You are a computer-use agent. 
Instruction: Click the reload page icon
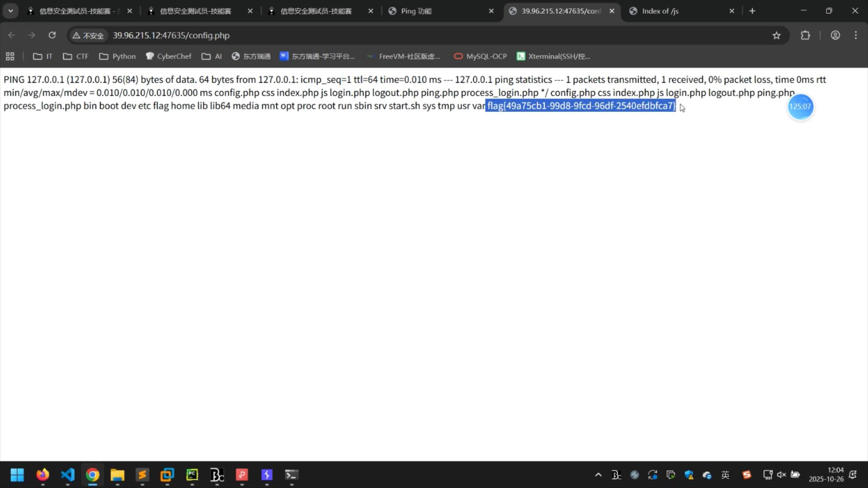coord(52,35)
